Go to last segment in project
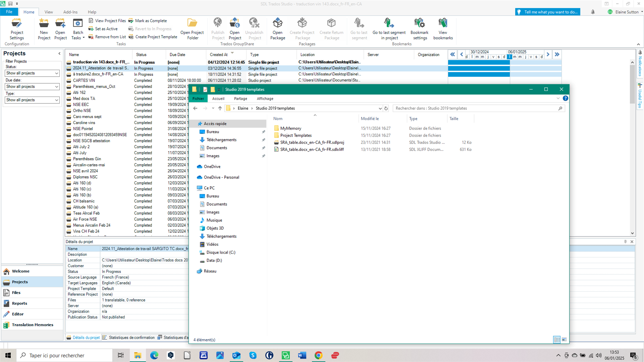644x362 pixels. (x=389, y=29)
